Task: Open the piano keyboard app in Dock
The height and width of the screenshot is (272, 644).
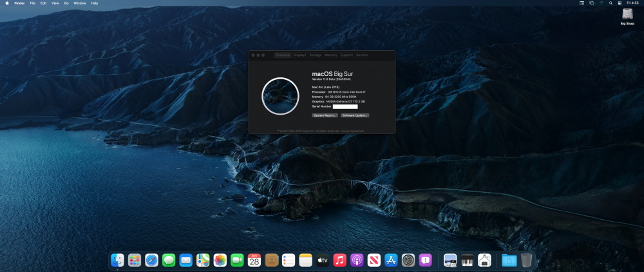Action: [468, 260]
